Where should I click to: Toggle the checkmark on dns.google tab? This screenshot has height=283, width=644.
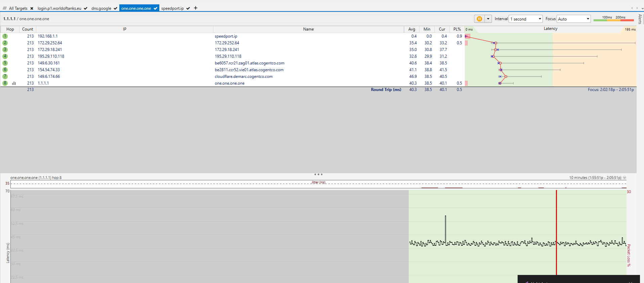point(115,8)
